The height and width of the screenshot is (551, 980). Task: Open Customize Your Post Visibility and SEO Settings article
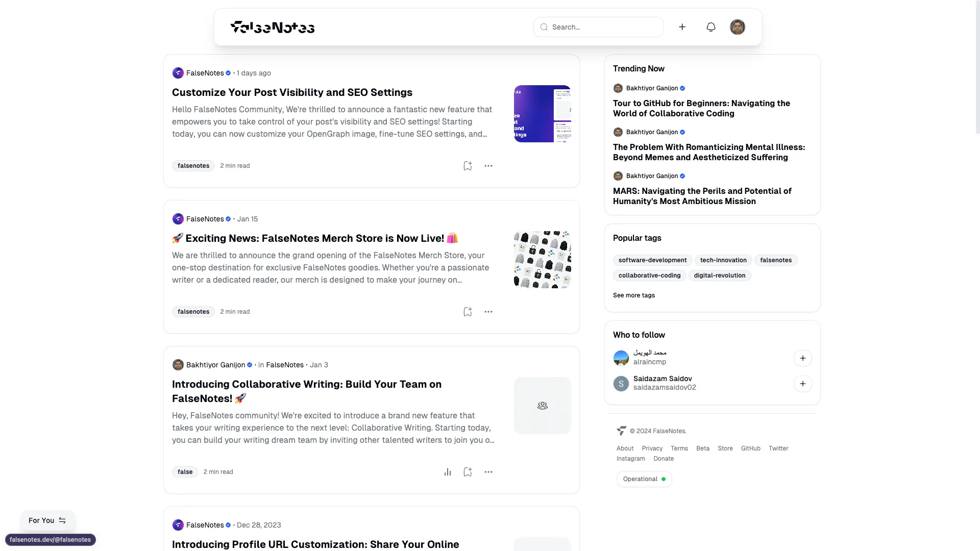point(292,92)
